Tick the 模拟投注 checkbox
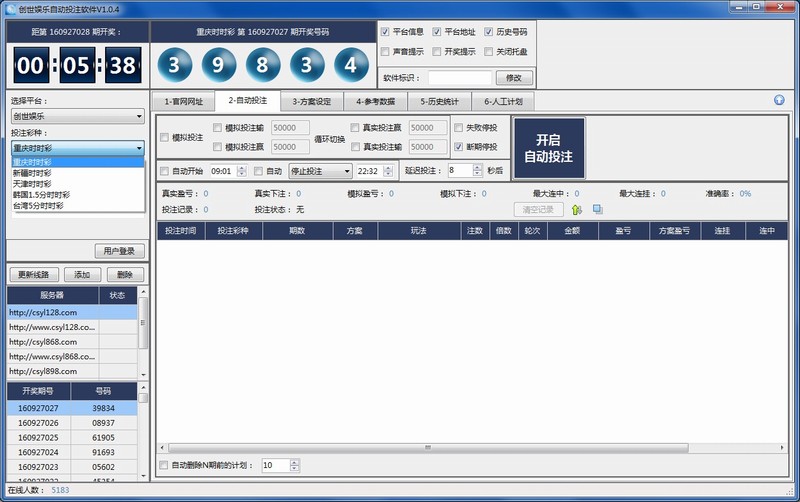800x502 pixels. (x=165, y=137)
